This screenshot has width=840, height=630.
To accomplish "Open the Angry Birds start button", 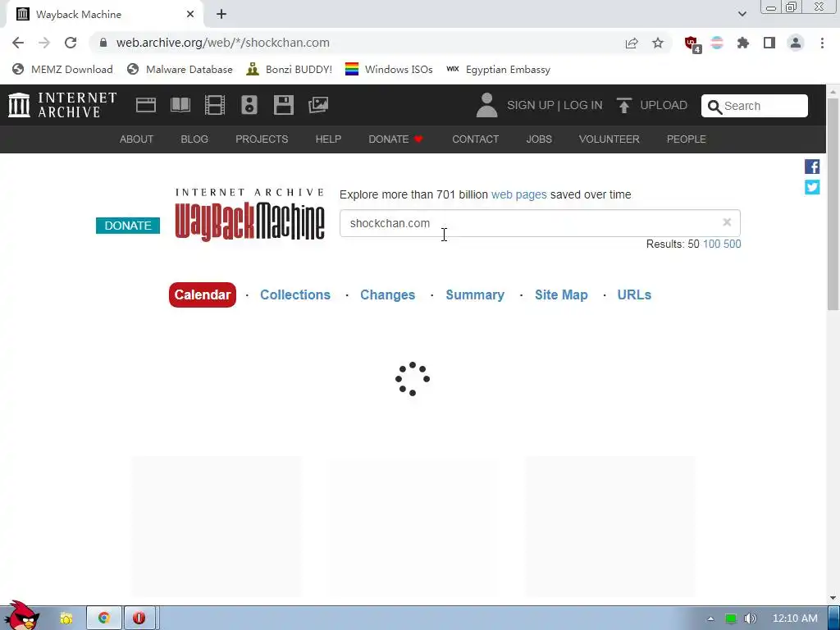I will (x=21, y=617).
